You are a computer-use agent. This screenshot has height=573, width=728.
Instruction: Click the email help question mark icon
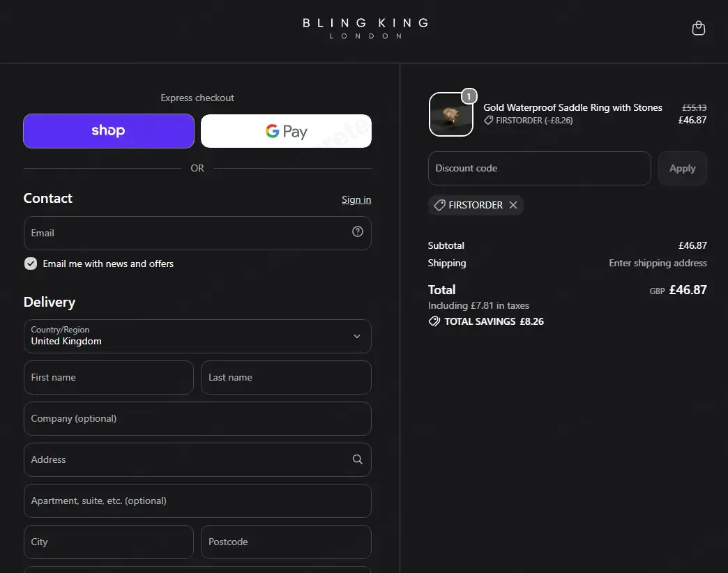(357, 231)
